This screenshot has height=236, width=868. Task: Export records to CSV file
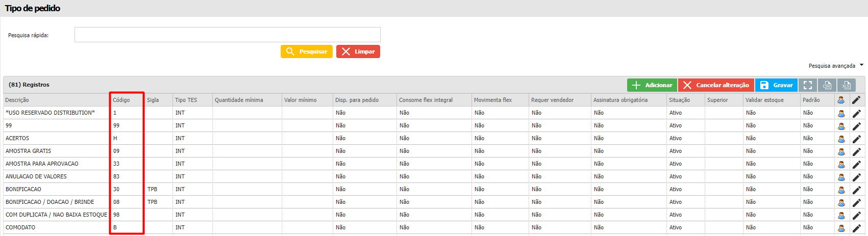coord(827,85)
